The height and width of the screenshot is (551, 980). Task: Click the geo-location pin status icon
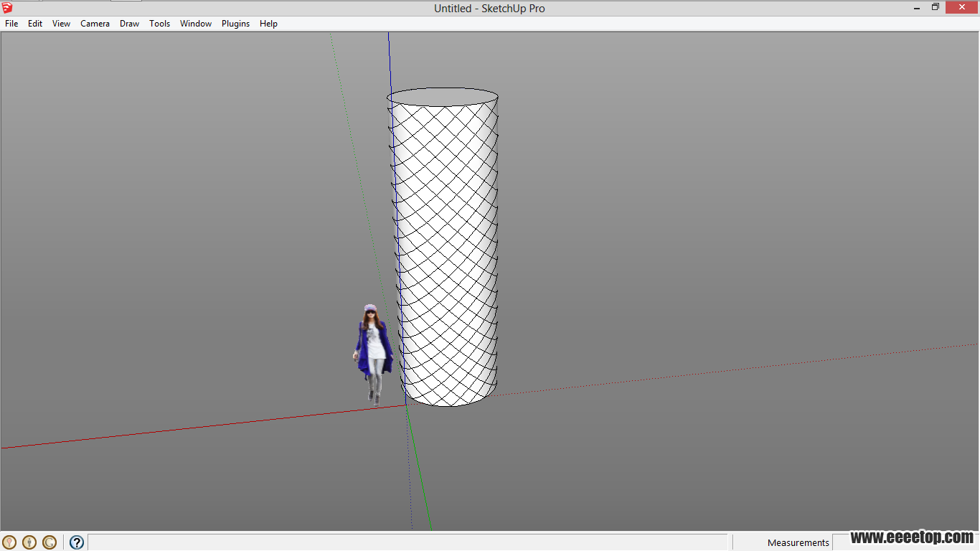(x=9, y=542)
